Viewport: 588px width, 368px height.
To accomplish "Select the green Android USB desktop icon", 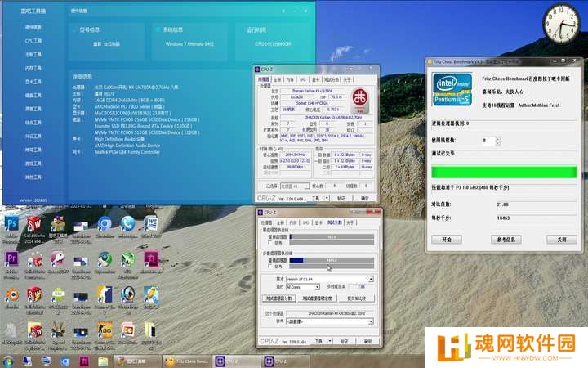I will pos(58,294).
